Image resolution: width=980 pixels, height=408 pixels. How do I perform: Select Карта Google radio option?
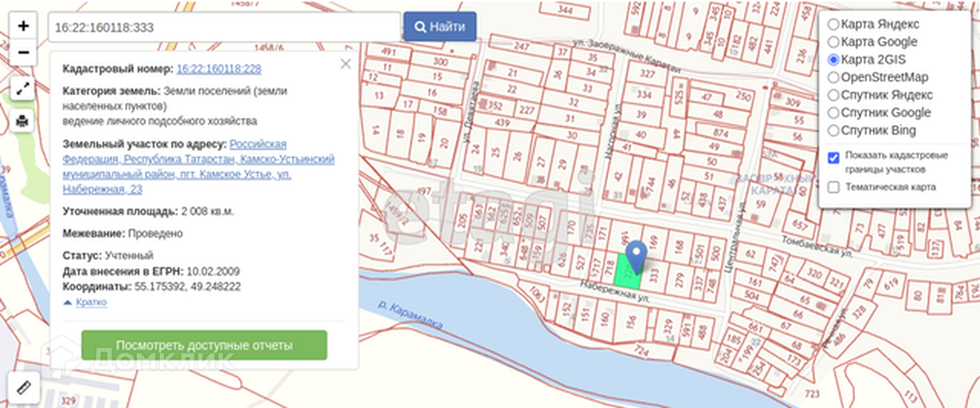(833, 42)
